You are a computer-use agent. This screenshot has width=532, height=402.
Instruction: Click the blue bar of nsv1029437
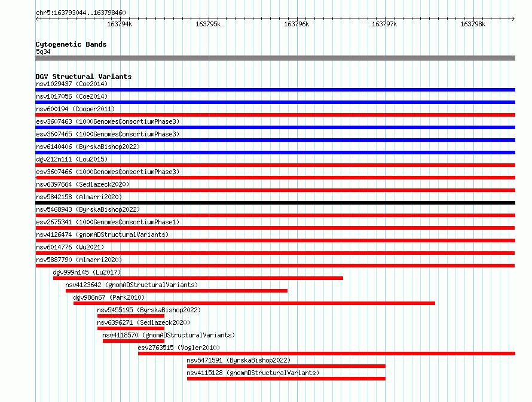coord(275,90)
